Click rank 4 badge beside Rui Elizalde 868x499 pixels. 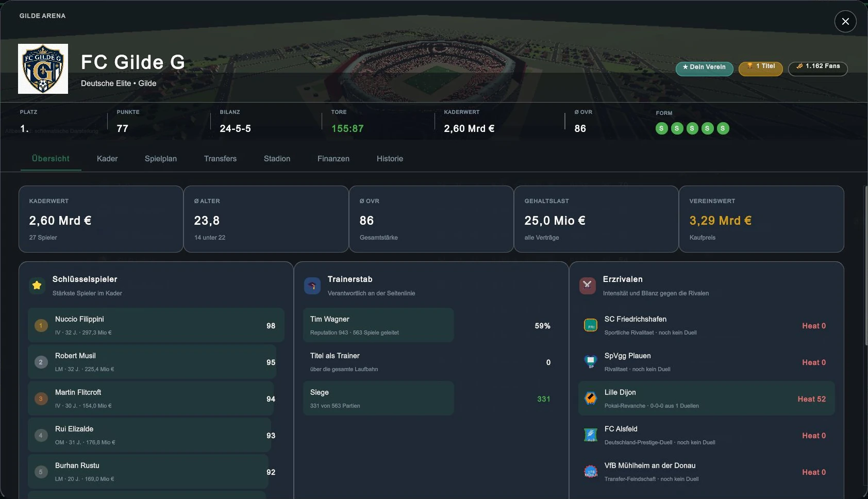click(41, 435)
